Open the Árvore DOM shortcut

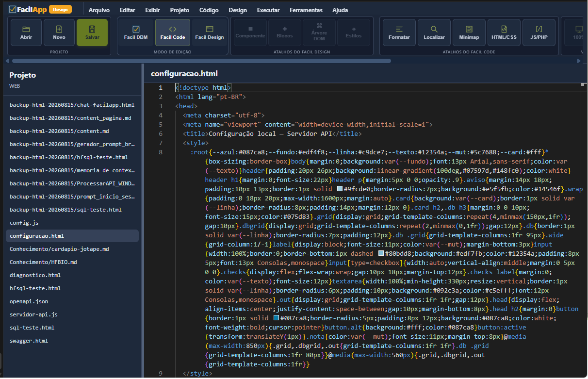tap(319, 33)
